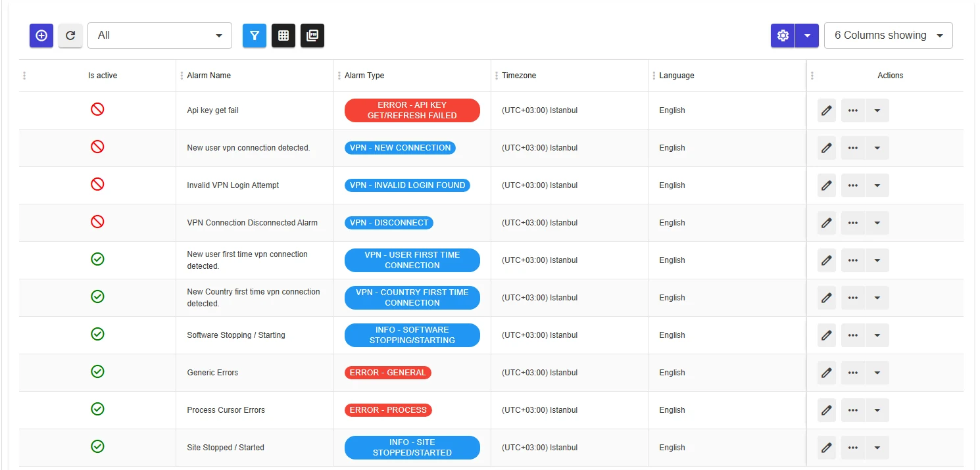Expand action arrow for 'New Country first time vpn connection detected.'
The height and width of the screenshot is (470, 980).
point(877,298)
